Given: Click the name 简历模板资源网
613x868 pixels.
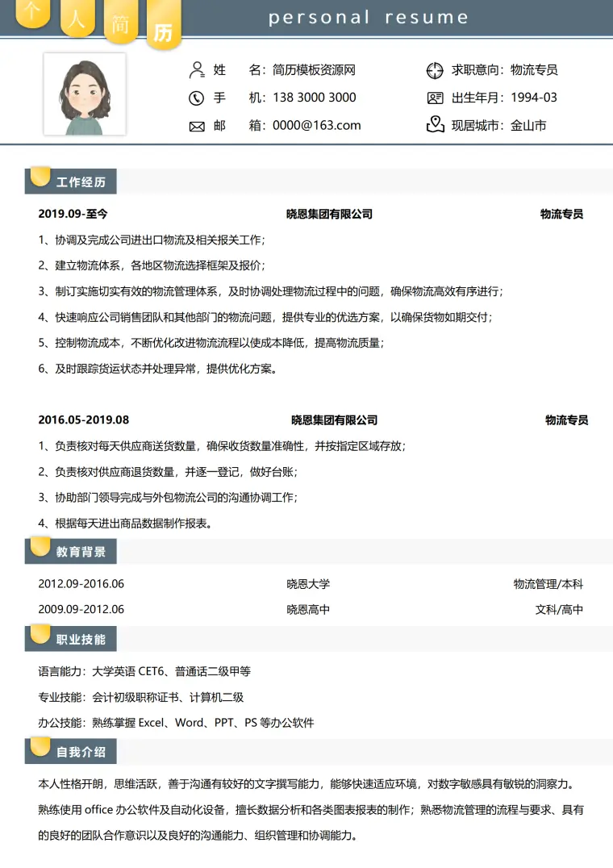Looking at the screenshot, I should click(314, 69).
